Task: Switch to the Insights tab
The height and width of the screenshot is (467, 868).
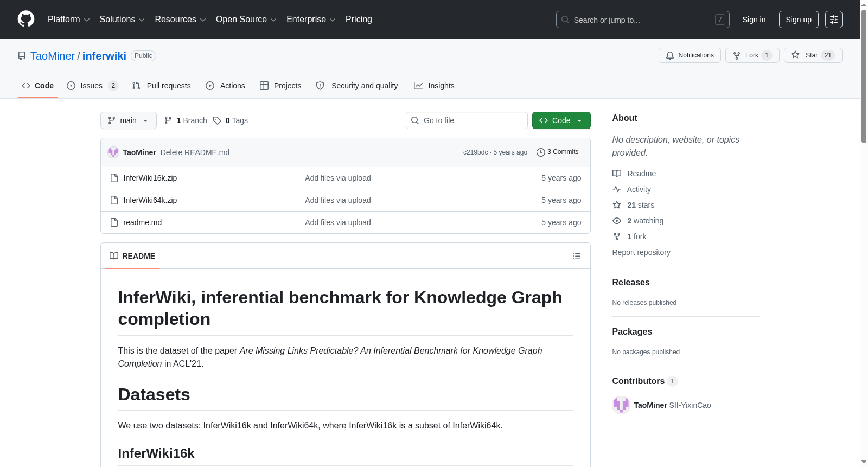Action: [x=434, y=86]
